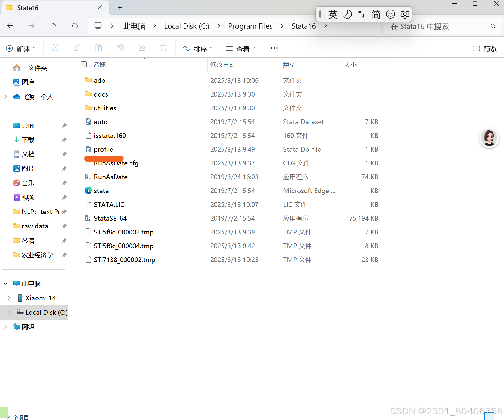Sort by the 大小 column header
Screen dimensions: 504x420
coord(350,64)
